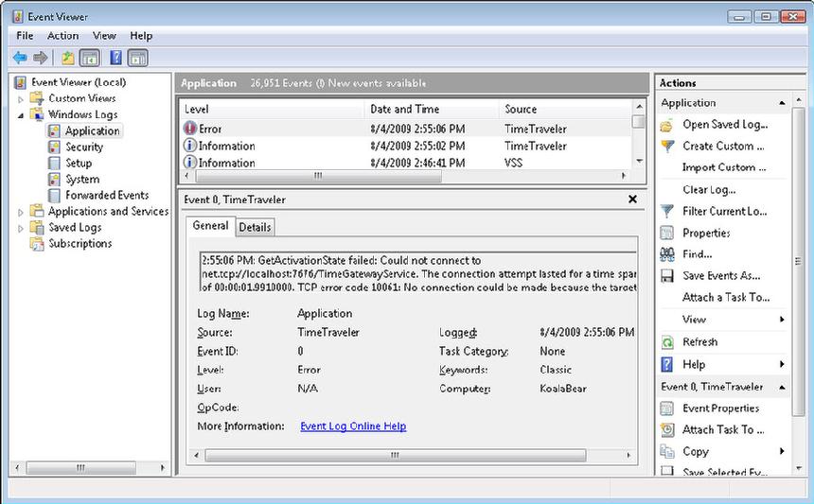The height and width of the screenshot is (504, 814).
Task: Open the Copy submenu arrow in Actions
Action: [x=782, y=452]
